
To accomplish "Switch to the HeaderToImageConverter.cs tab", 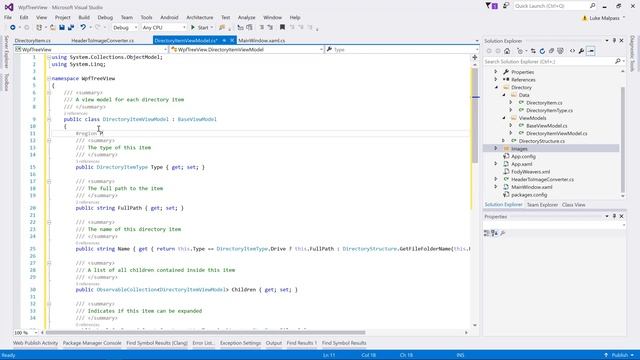I will click(102, 40).
